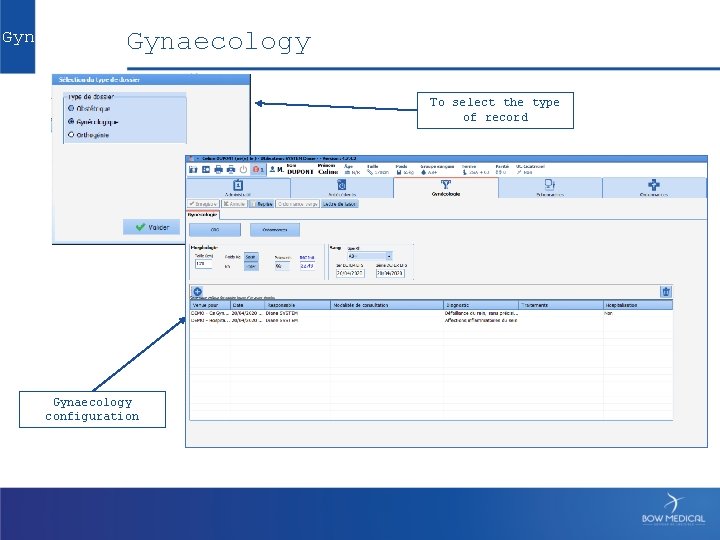Select the Gynécologique record type radio button
This screenshot has height=540, width=720.
[x=71, y=122]
